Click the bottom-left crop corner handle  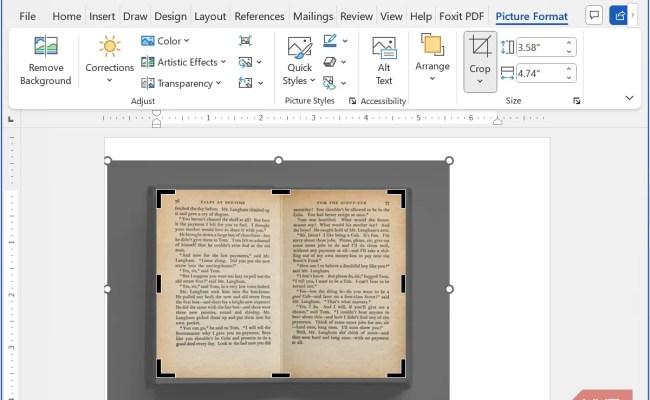click(165, 369)
